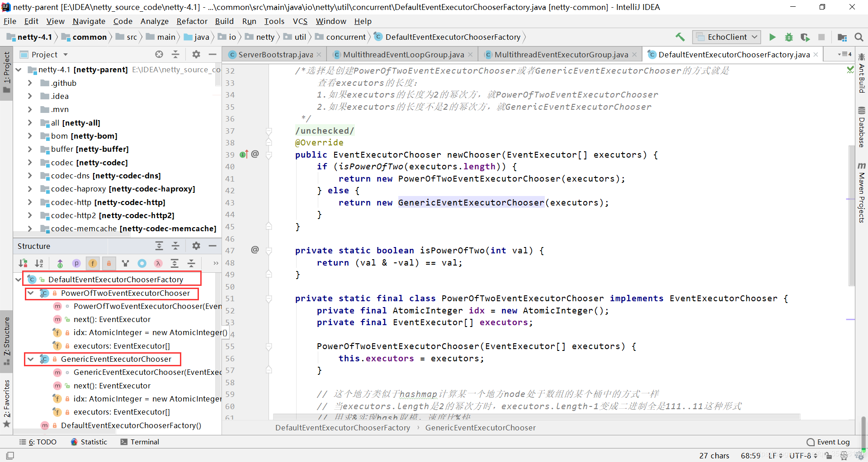868x462 pixels.
Task: Show more Structure toolbar items chevron
Action: point(216,263)
